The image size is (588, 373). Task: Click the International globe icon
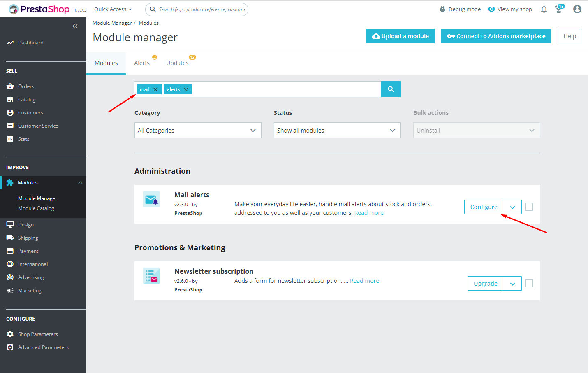coord(10,264)
